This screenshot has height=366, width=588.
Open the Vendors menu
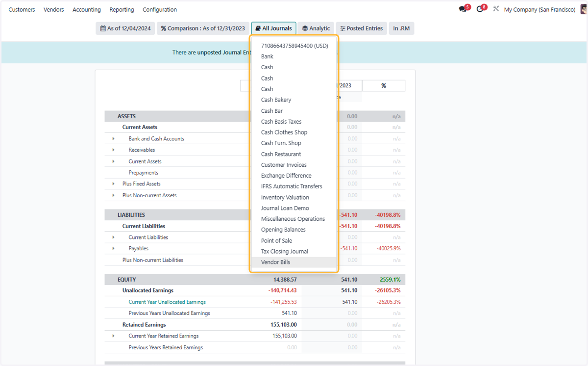54,10
